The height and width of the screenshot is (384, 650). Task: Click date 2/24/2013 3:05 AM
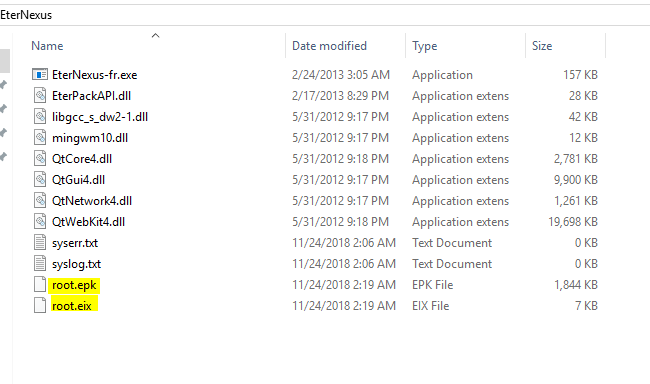pyautogui.click(x=341, y=75)
